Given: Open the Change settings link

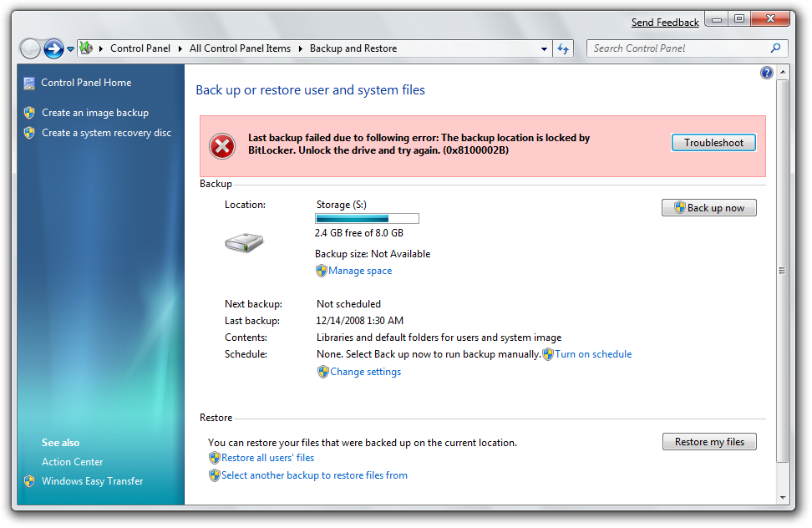Looking at the screenshot, I should click(x=366, y=372).
